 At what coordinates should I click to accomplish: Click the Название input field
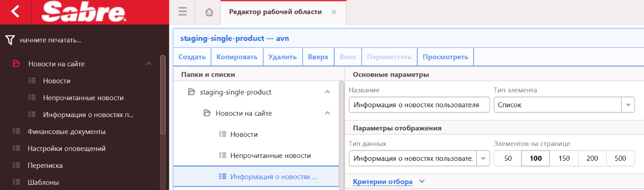[x=419, y=105]
